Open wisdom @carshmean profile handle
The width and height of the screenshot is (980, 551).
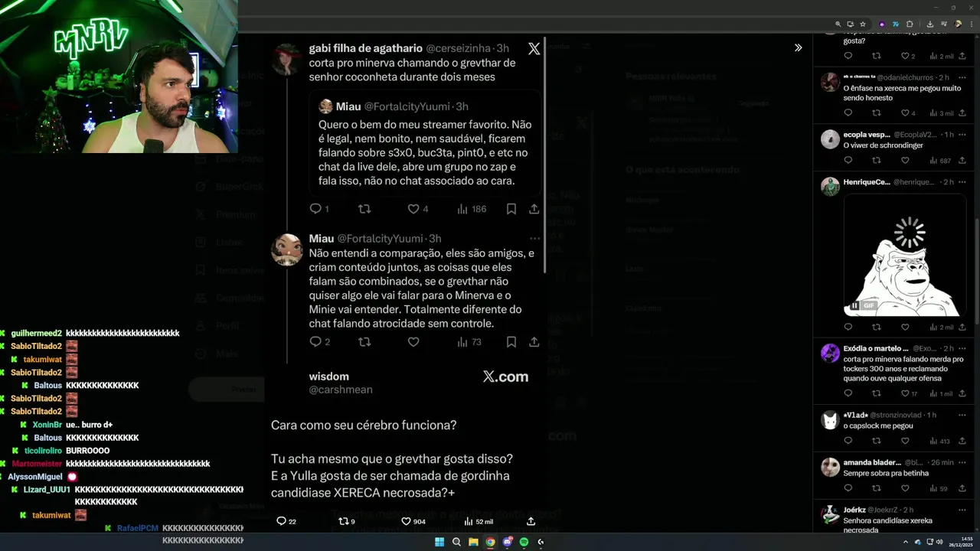click(341, 390)
